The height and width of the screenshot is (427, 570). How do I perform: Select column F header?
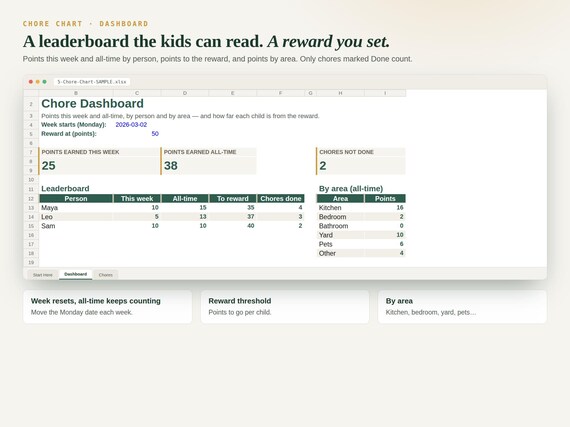pos(280,93)
